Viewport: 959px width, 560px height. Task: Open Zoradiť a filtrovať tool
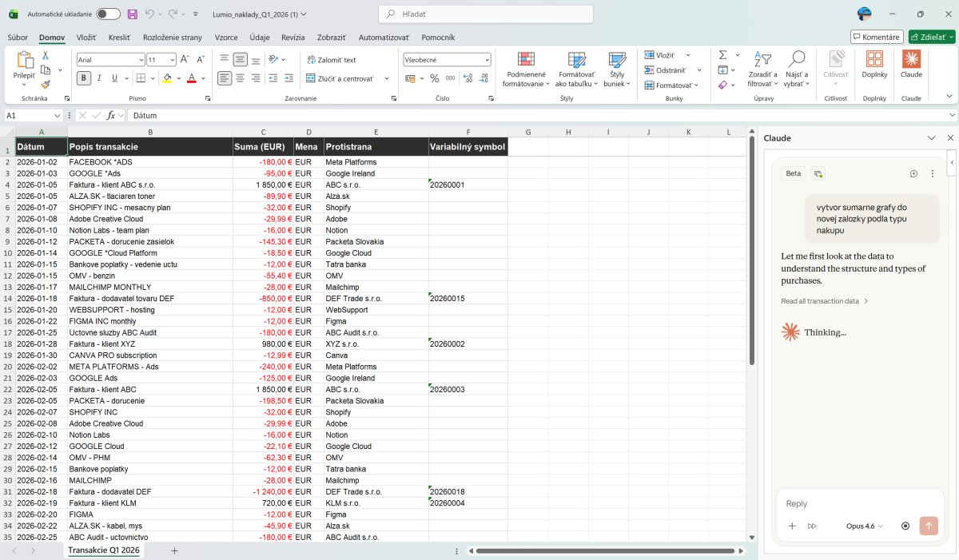tap(760, 68)
